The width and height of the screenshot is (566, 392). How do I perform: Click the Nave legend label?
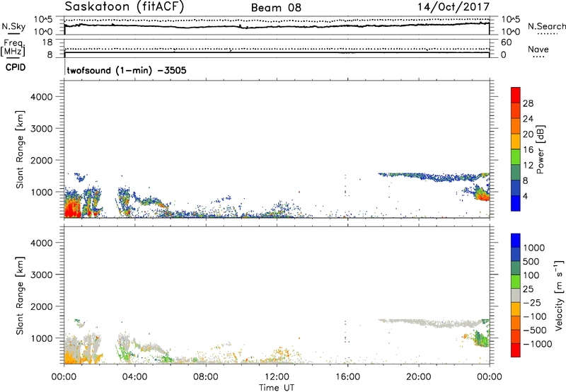click(538, 50)
